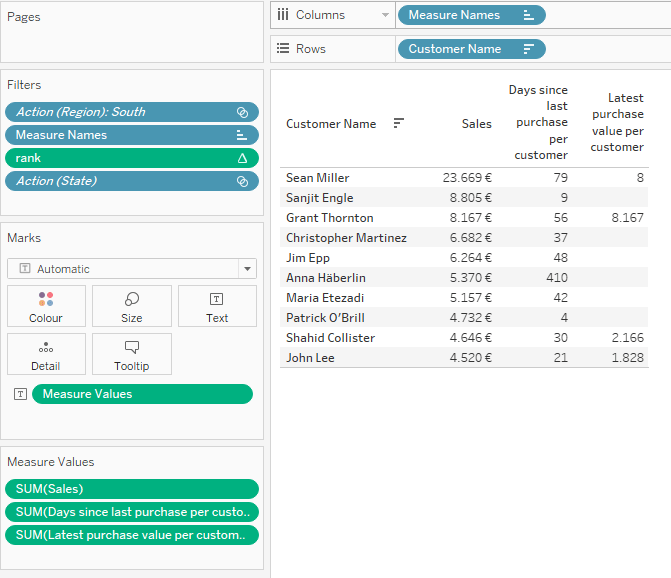Click the Colour marks card icon

(45, 299)
